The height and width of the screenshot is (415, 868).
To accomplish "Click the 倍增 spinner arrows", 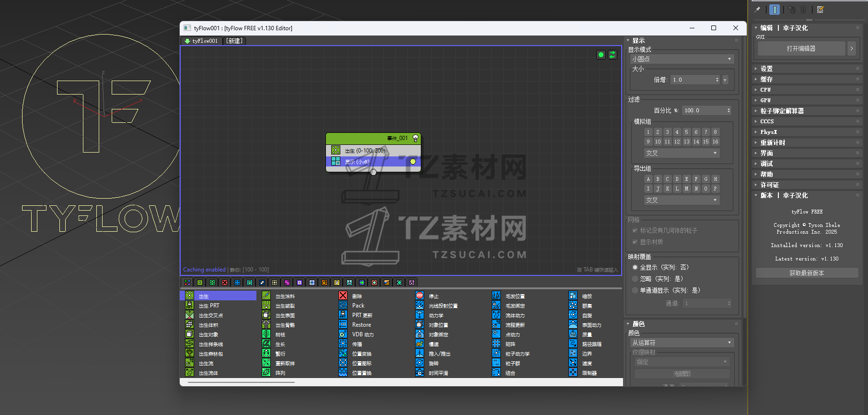I will 717,80.
